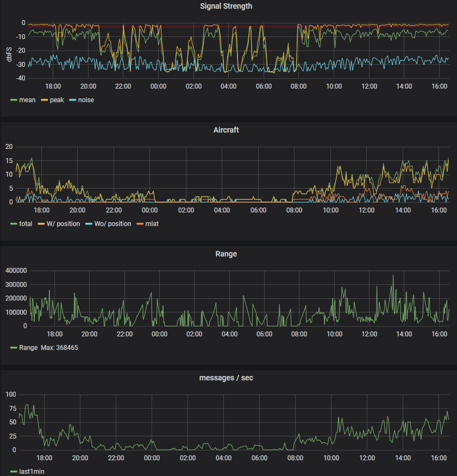Image resolution: width=457 pixels, height=476 pixels.
Task: Click the last1min series legend label
Action: coord(32,472)
